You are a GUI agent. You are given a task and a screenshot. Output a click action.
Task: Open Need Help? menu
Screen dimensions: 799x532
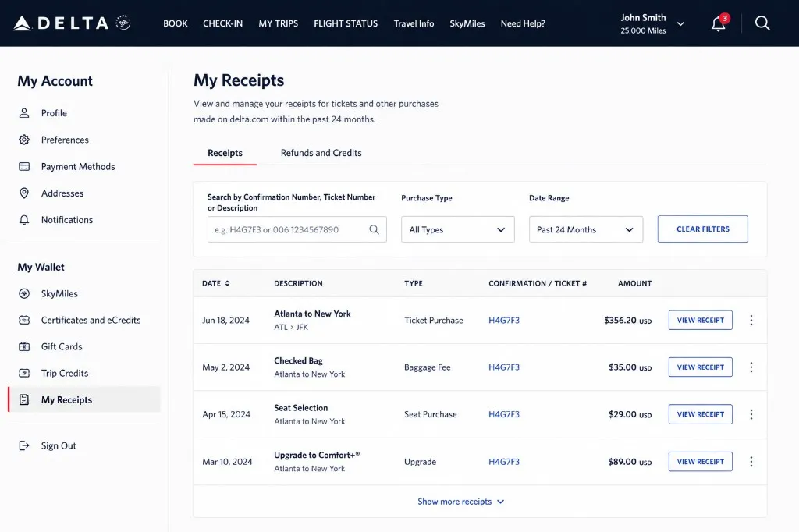click(x=523, y=23)
